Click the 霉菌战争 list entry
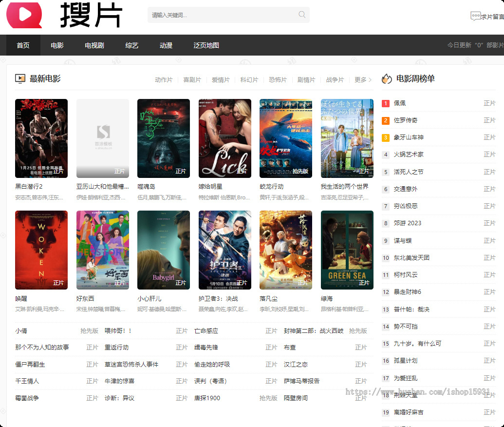 (27, 398)
